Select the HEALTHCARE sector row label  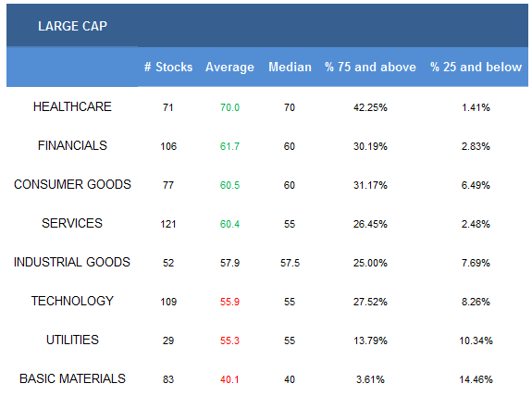click(x=72, y=106)
